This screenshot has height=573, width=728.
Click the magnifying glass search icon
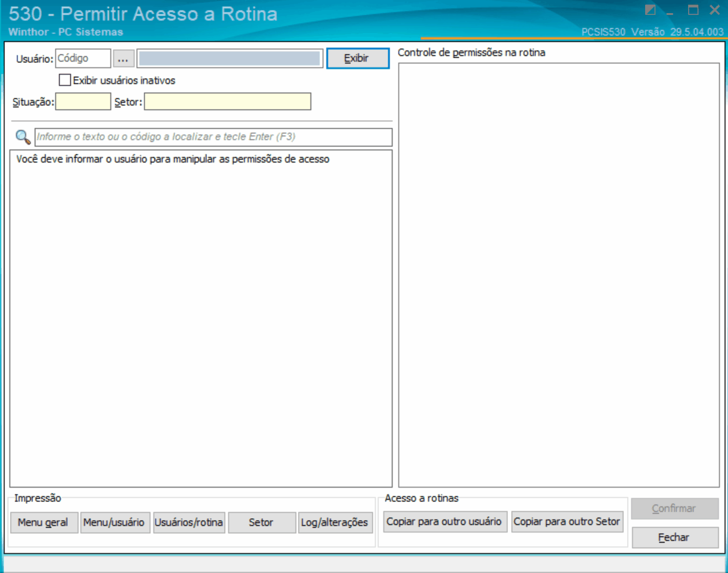point(22,138)
